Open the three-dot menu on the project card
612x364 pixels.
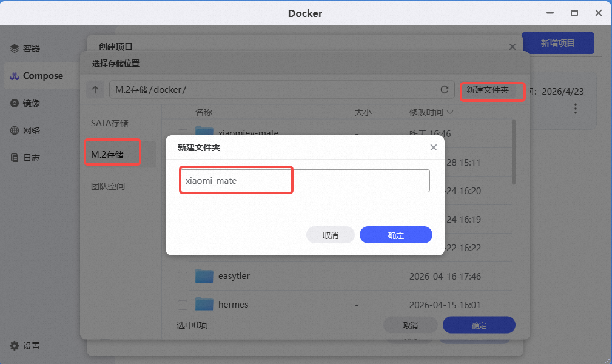tap(576, 108)
